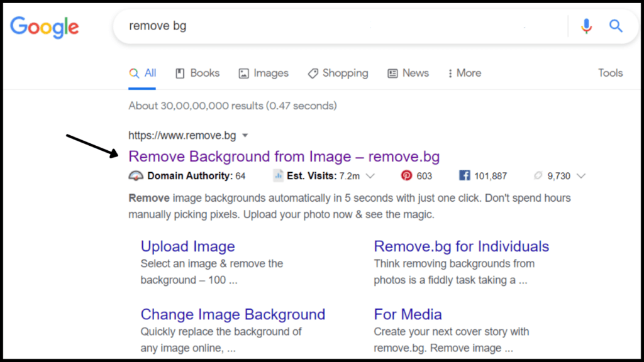
Task: Open the Change Image Background sitelink
Action: (233, 314)
